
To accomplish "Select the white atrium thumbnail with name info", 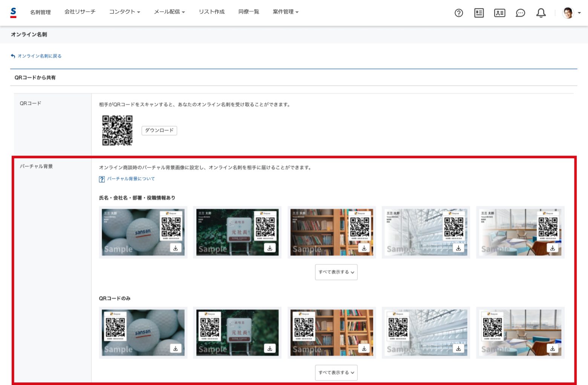I will coord(426,232).
